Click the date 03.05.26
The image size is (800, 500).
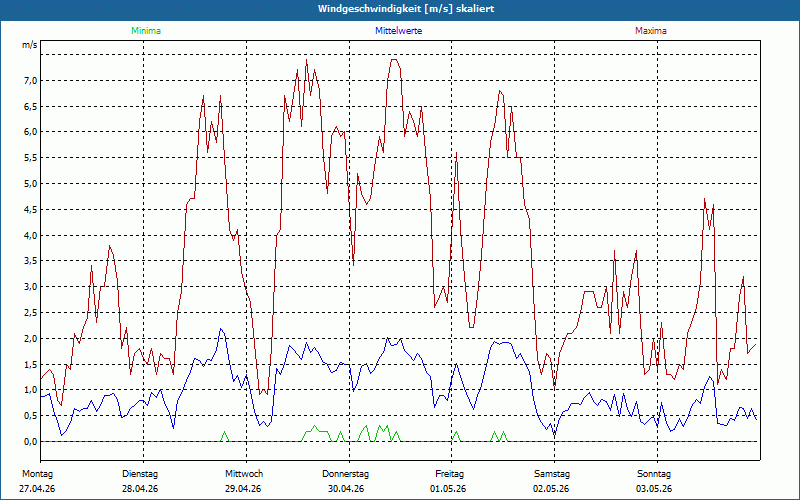[654, 489]
